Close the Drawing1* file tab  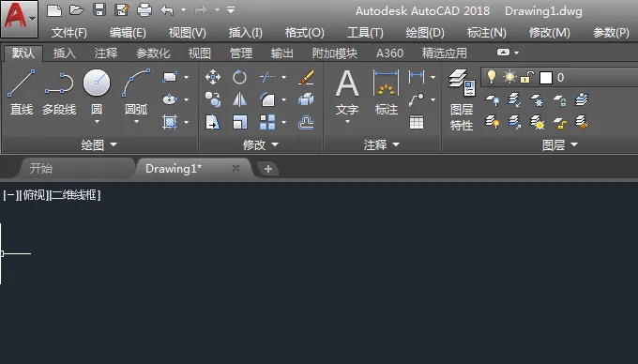pyautogui.click(x=235, y=168)
